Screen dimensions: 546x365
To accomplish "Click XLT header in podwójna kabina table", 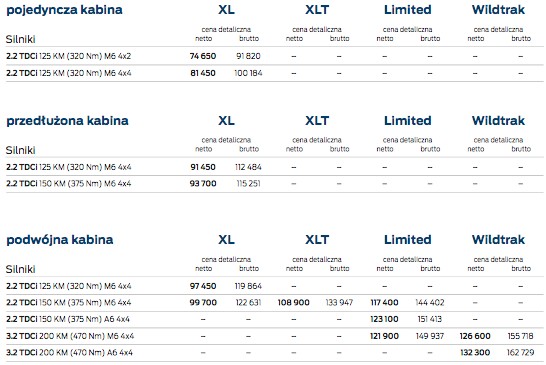I will coord(317,240).
